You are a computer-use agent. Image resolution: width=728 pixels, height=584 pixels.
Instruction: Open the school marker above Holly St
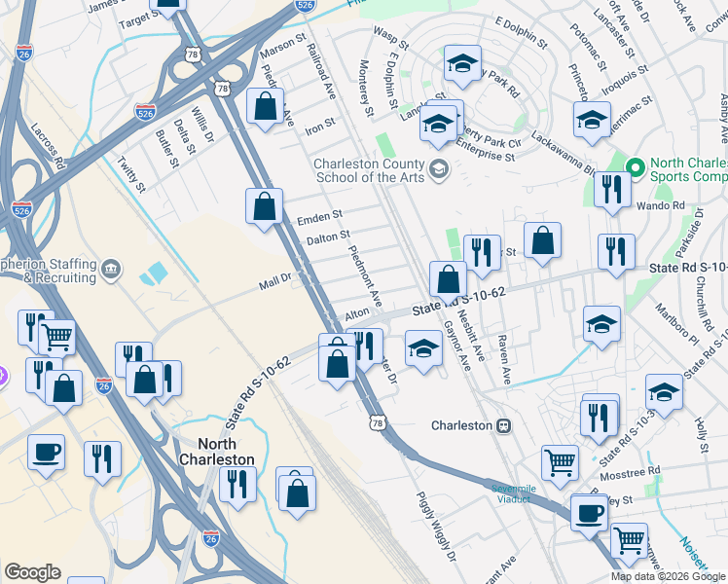[x=664, y=393]
